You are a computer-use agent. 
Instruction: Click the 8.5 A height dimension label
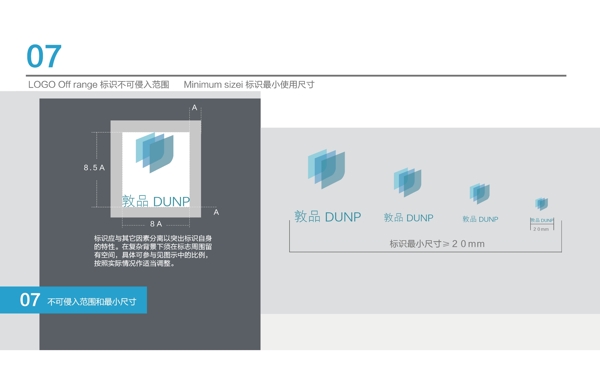94,168
